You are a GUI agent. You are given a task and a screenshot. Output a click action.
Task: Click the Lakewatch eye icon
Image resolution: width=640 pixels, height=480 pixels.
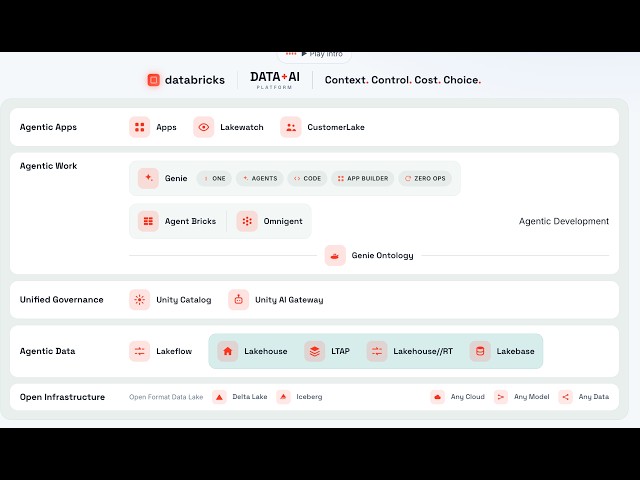tap(204, 127)
